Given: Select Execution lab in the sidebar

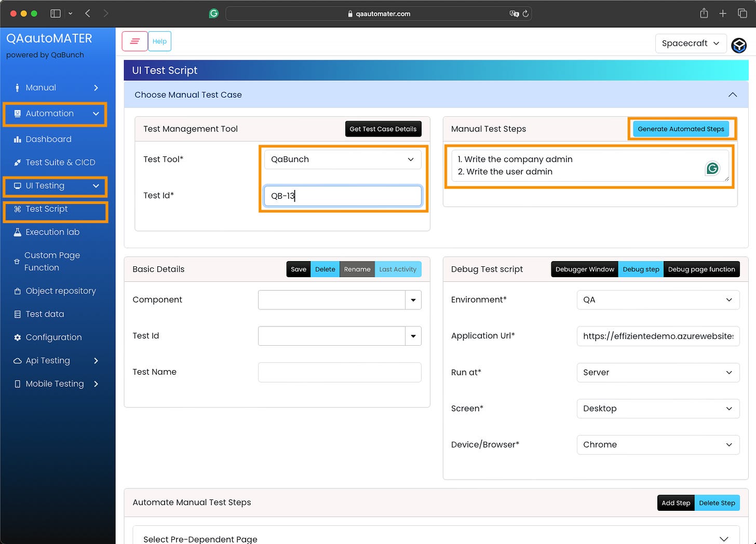Looking at the screenshot, I should [x=52, y=232].
